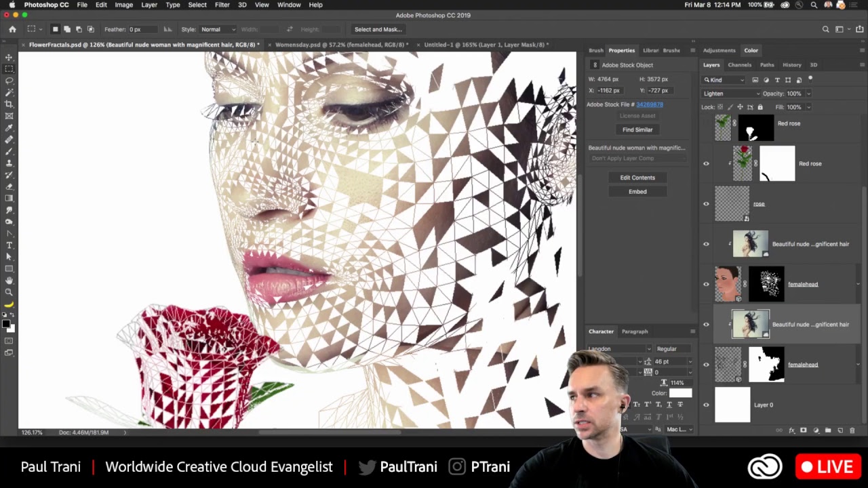Toggle layer filtering switch on
Image resolution: width=868 pixels, height=488 pixels.
[x=810, y=79]
